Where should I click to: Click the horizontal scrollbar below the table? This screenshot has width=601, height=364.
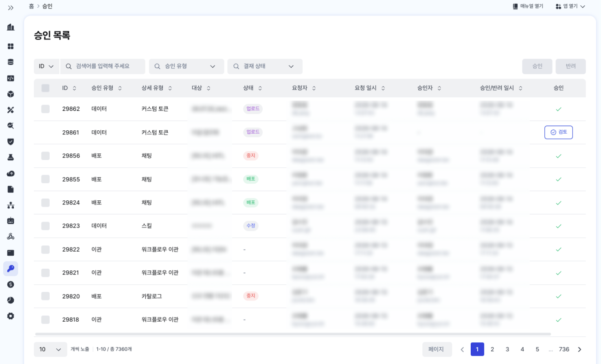pyautogui.click(x=293, y=334)
